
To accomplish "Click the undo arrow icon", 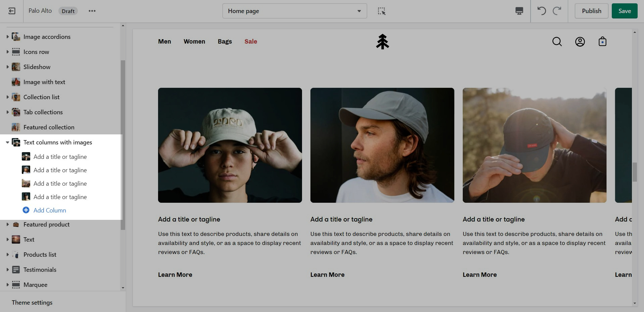I will click(542, 11).
